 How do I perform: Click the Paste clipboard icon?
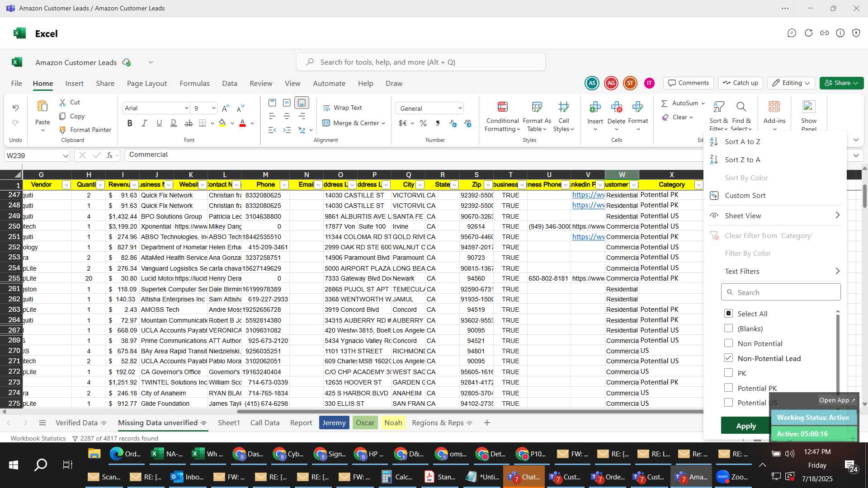click(x=42, y=107)
